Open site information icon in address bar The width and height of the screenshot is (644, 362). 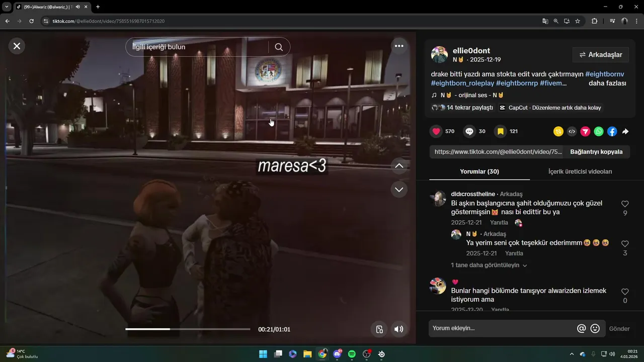pos(46,21)
